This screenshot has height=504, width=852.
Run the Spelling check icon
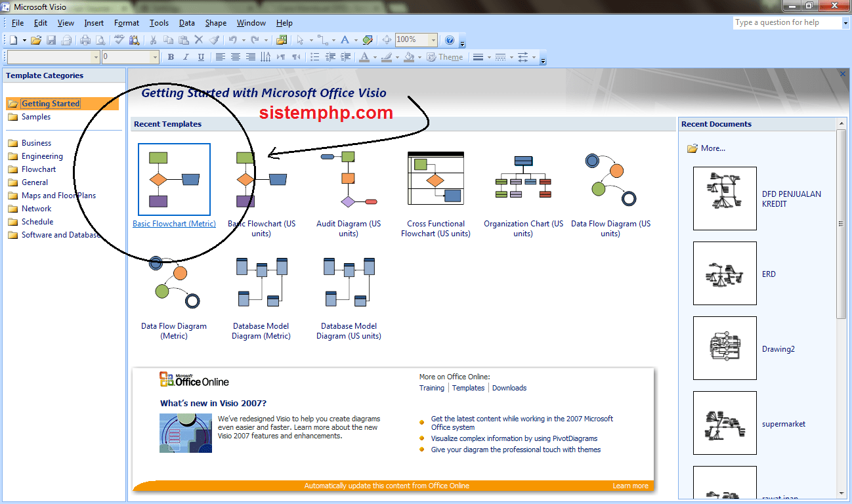coord(119,40)
